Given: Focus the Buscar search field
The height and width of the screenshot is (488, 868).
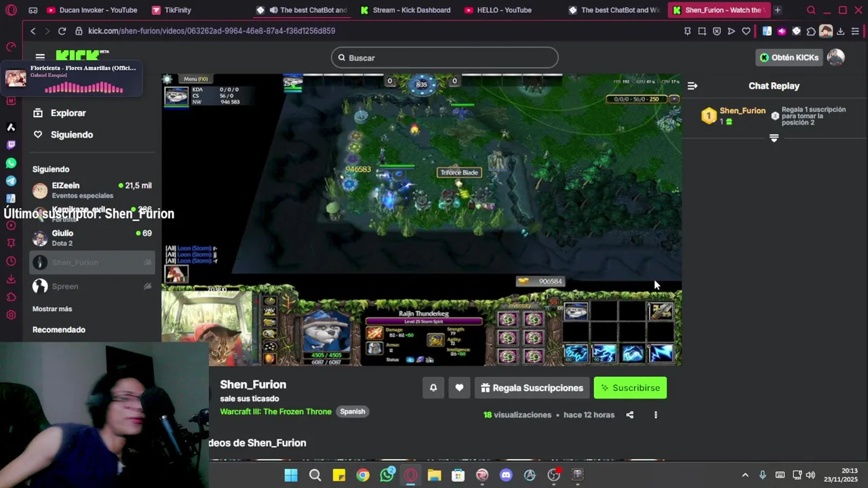Looking at the screenshot, I should [445, 58].
